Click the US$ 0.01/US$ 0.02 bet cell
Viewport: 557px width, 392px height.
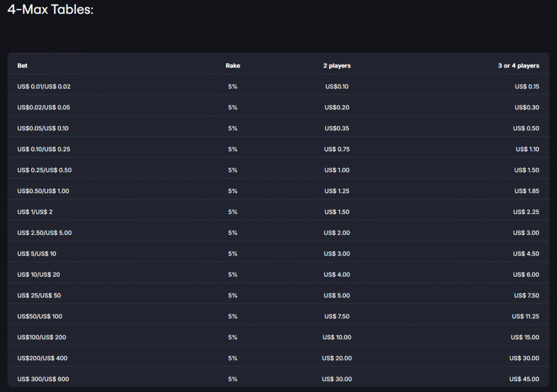tap(44, 86)
